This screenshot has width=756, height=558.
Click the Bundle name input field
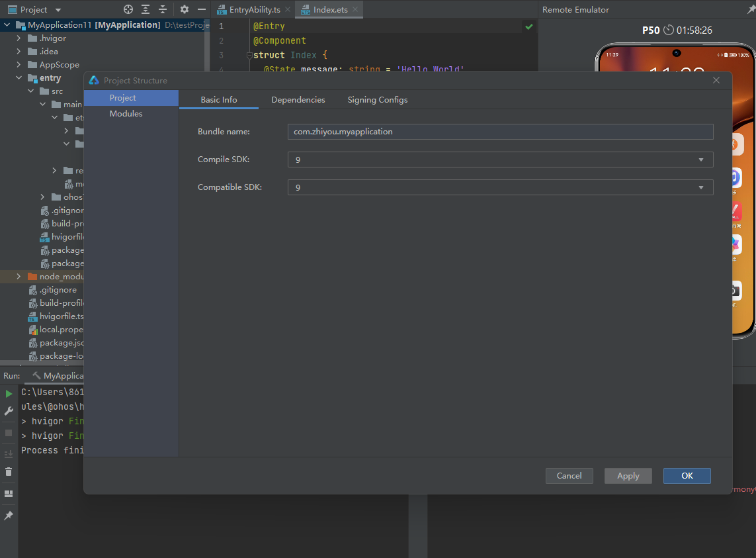[501, 132]
